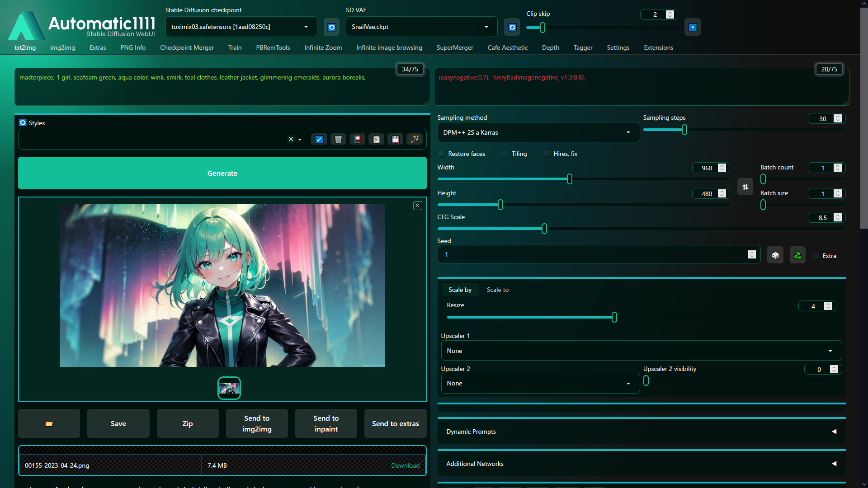Click the clipboard apply styles icon
Screen dimensions: 868x488
[x=376, y=139]
